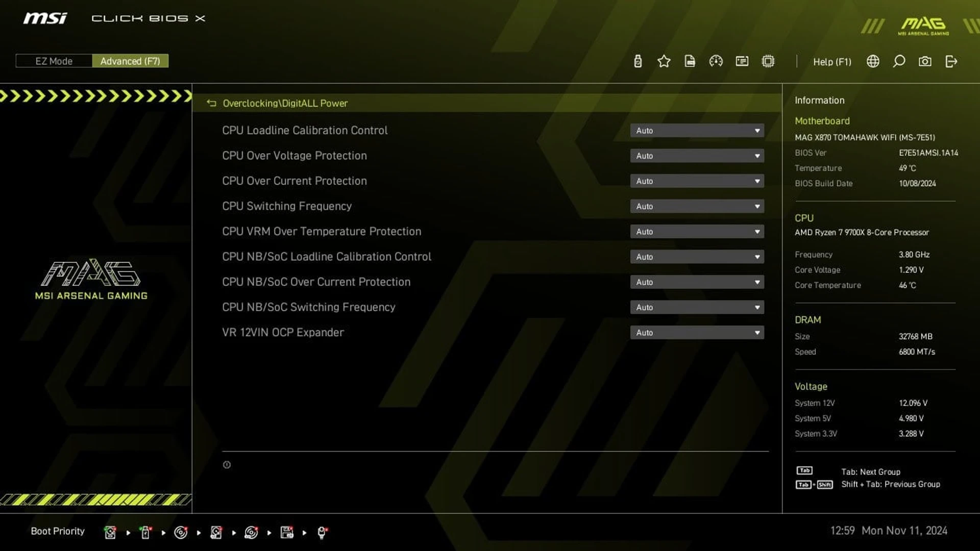Open the search magnifier icon
Viewport: 980px width, 551px height.
(899, 61)
